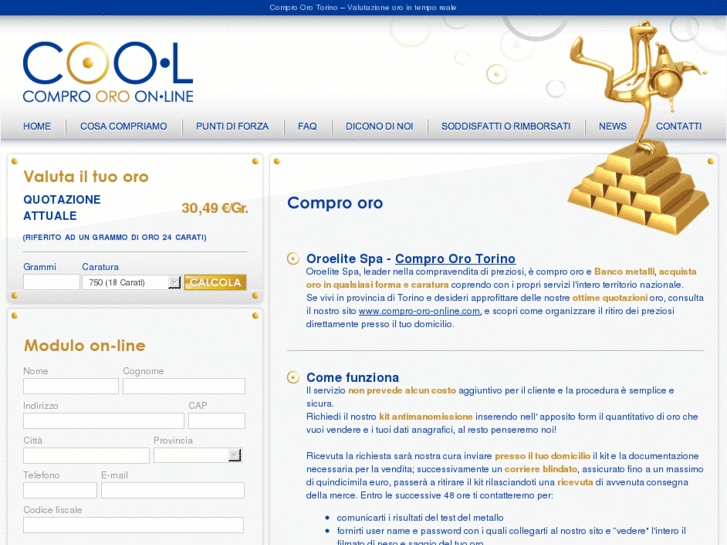Click the ottime quotazioni highlighted text
727x545 pixels.
[x=610, y=298]
